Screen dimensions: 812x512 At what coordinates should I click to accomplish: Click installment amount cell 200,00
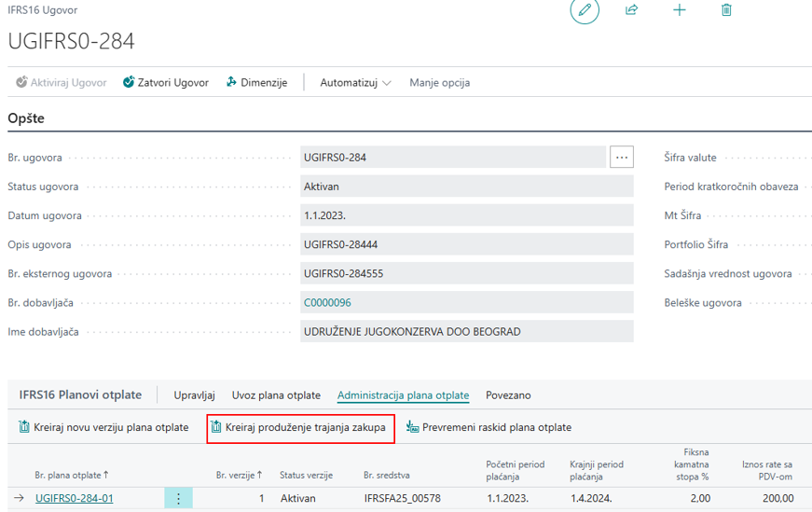click(x=778, y=498)
